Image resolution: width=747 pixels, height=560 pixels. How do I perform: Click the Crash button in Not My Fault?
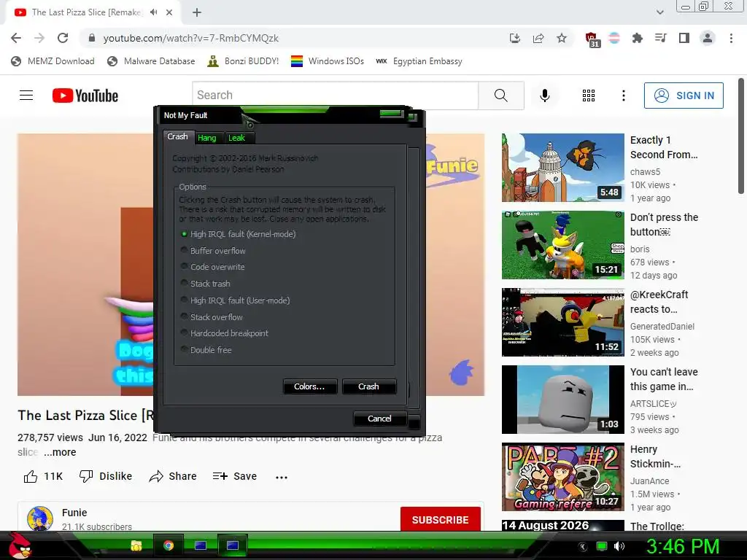pos(368,386)
